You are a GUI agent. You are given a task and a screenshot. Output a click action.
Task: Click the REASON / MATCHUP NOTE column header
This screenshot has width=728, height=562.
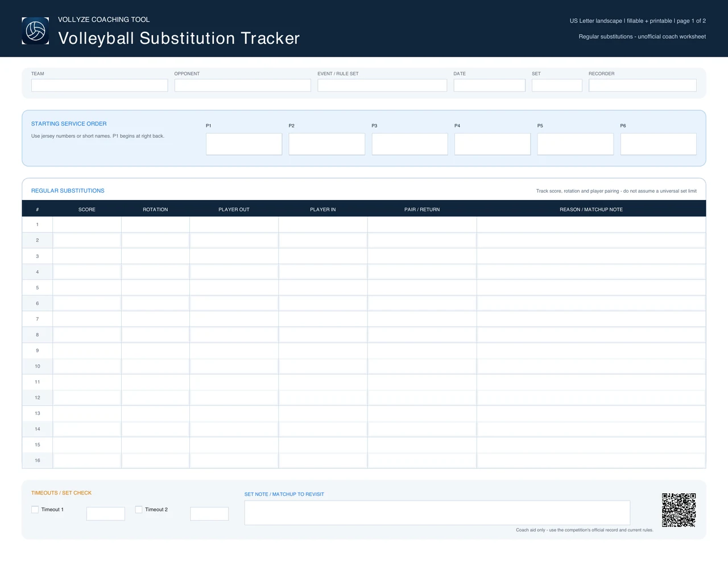(x=591, y=210)
